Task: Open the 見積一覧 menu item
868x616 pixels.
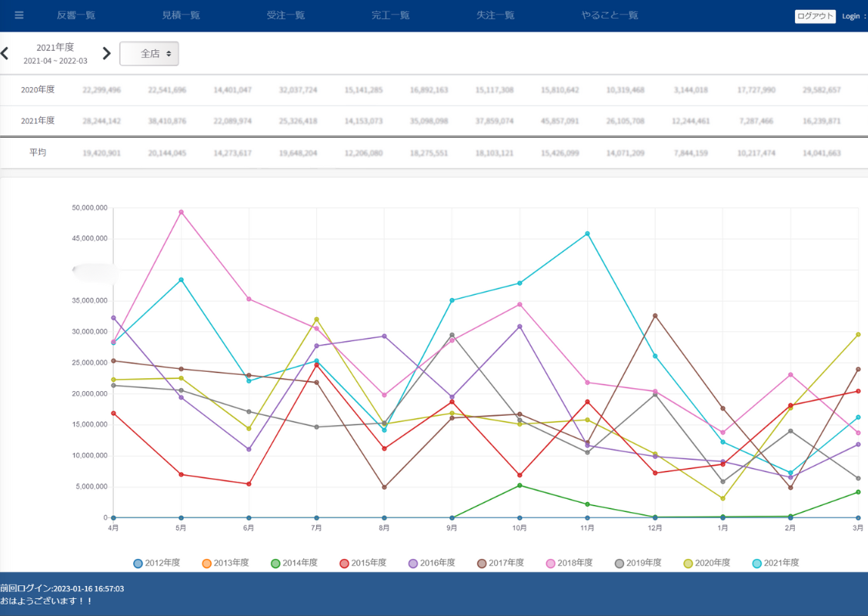Action: click(181, 15)
